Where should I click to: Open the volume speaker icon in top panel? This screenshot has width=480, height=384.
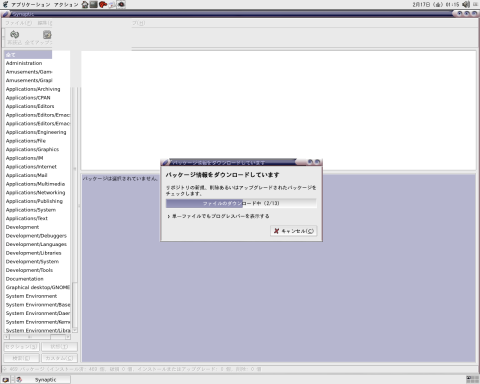pyautogui.click(x=466, y=4)
